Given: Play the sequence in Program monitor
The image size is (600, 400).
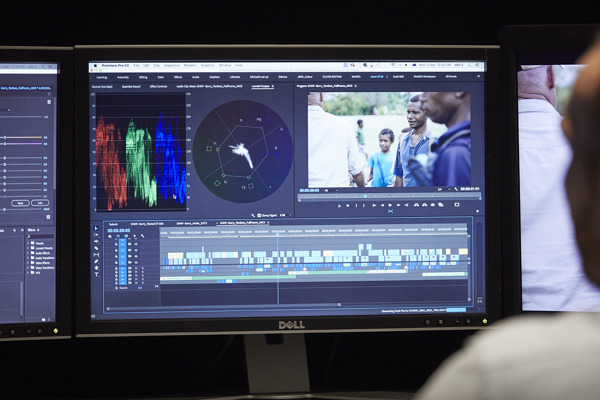Looking at the screenshot, I should (390, 205).
